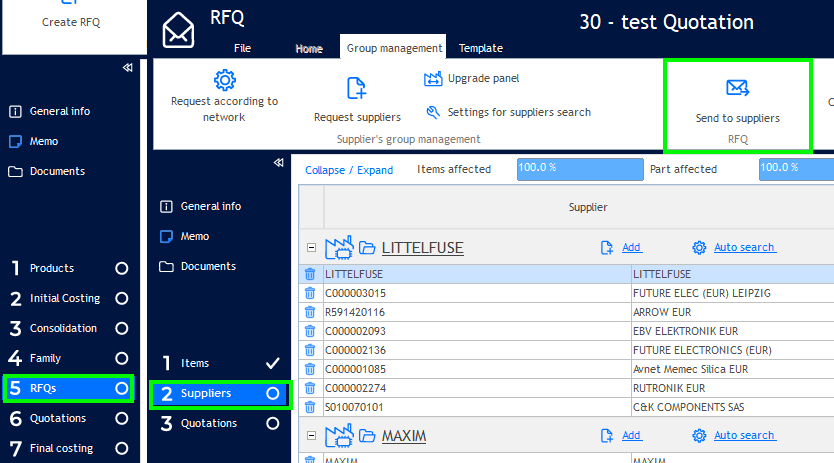Collapse the inner RFQ navigation sidebar
This screenshot has height=463, width=834.
[x=279, y=162]
